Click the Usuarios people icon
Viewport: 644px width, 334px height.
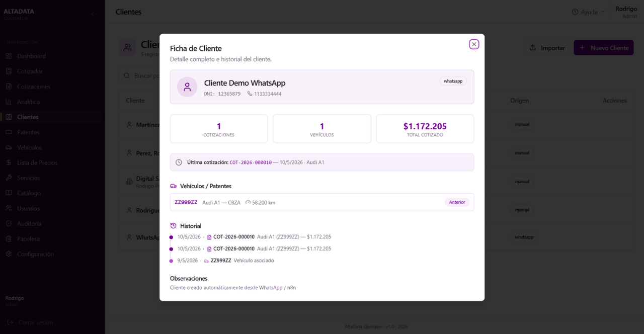click(9, 208)
